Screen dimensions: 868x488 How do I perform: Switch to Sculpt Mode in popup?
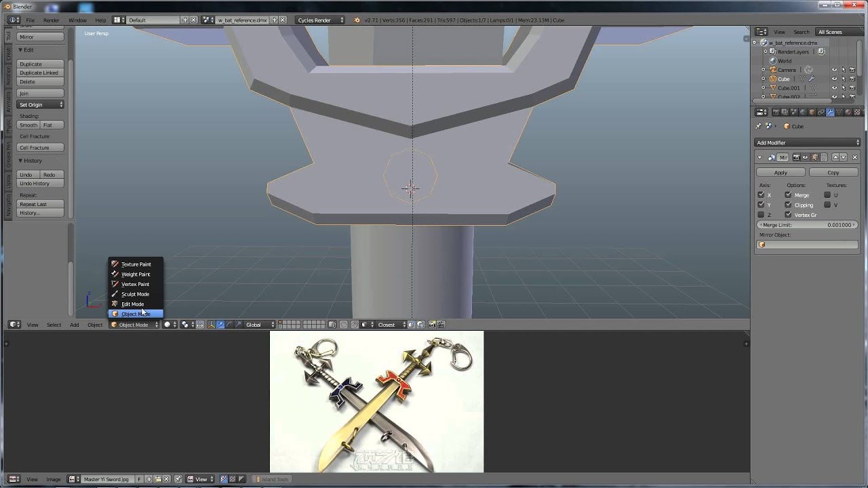coord(136,294)
